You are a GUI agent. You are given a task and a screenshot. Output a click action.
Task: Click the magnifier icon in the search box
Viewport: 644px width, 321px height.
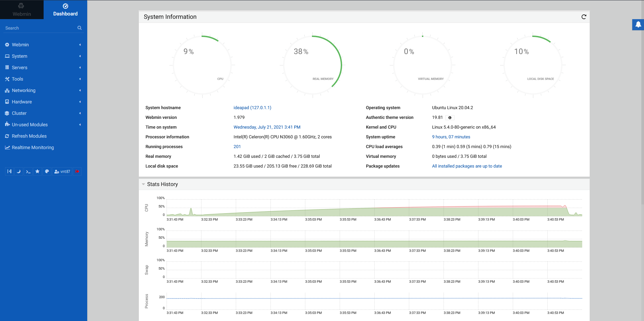click(x=79, y=28)
